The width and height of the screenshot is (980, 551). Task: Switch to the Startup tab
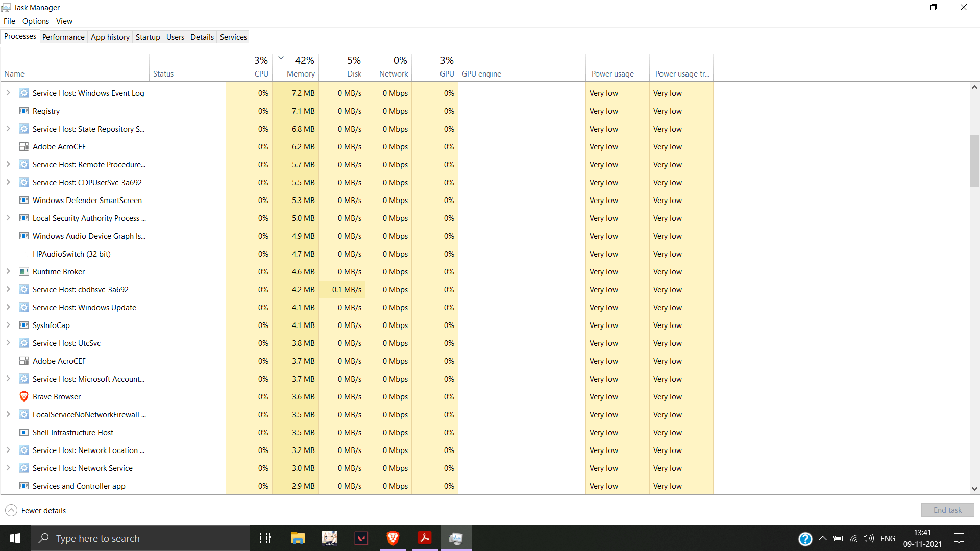(x=148, y=37)
